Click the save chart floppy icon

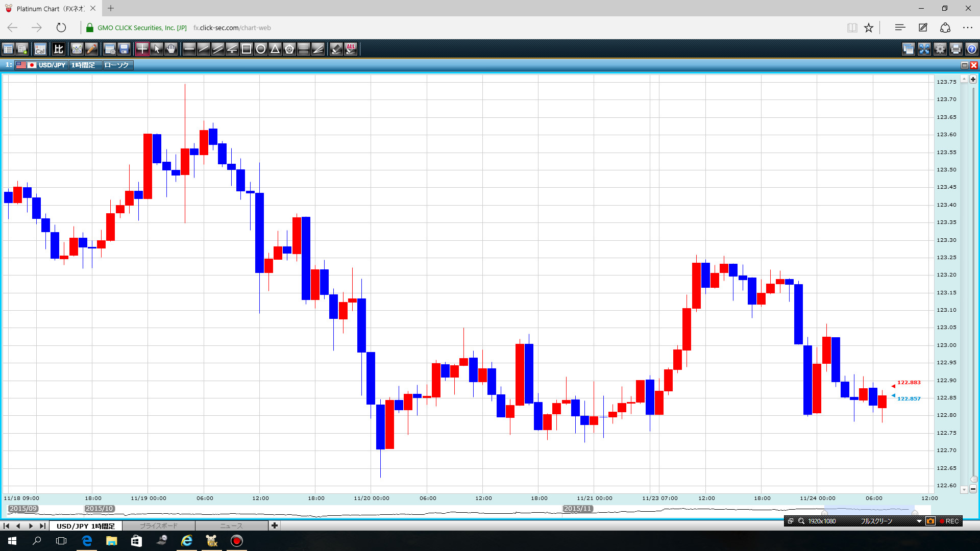pyautogui.click(x=124, y=49)
